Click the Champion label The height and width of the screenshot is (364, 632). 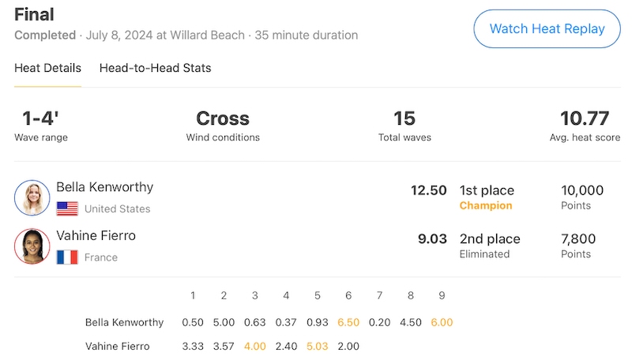(486, 206)
